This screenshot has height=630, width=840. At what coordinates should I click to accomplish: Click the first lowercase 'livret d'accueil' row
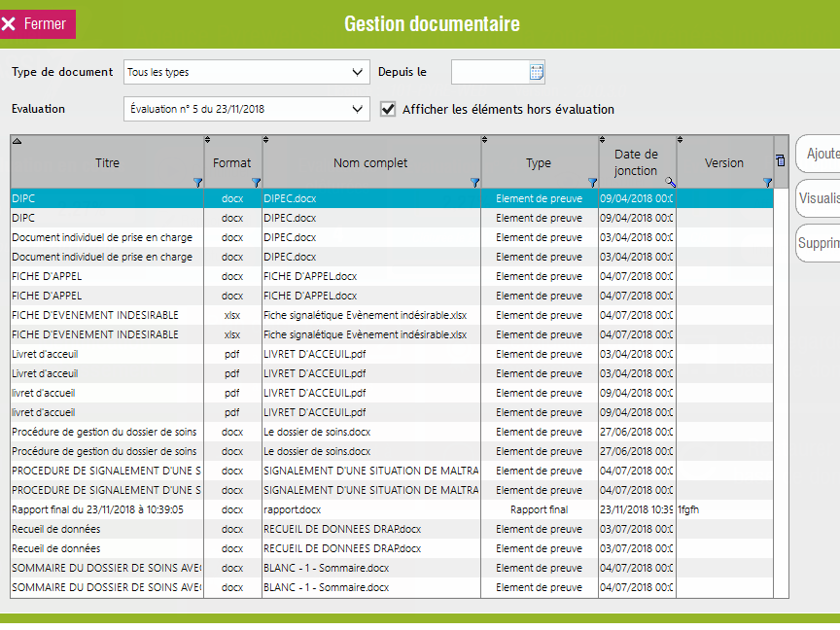coord(392,393)
